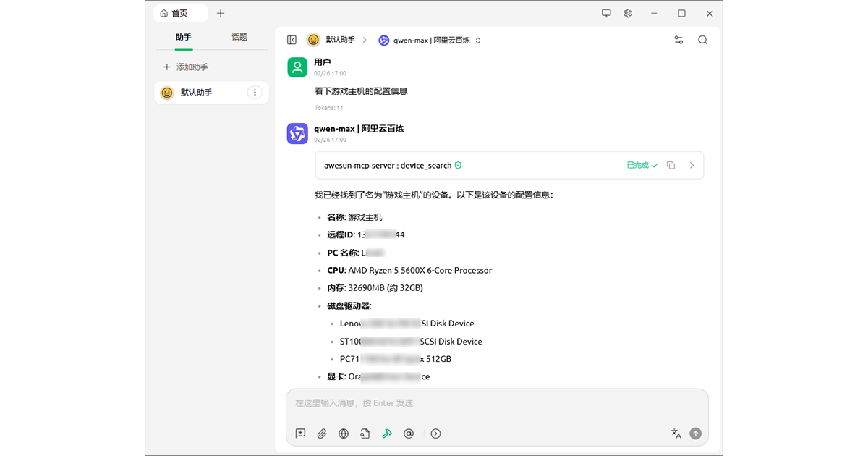The height and width of the screenshot is (456, 868).
Task: Open chat settings sliders icon
Action: pyautogui.click(x=678, y=40)
